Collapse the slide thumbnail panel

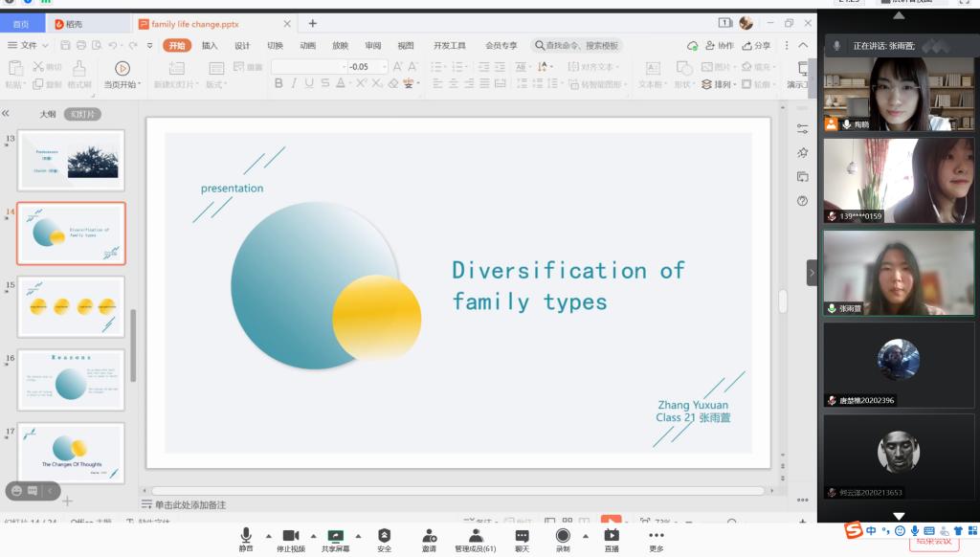coord(6,113)
